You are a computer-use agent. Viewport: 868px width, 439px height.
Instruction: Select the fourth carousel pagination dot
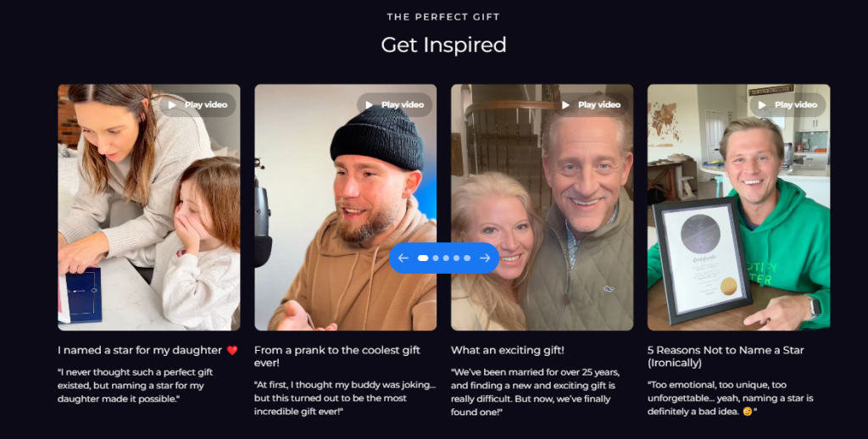tap(457, 258)
